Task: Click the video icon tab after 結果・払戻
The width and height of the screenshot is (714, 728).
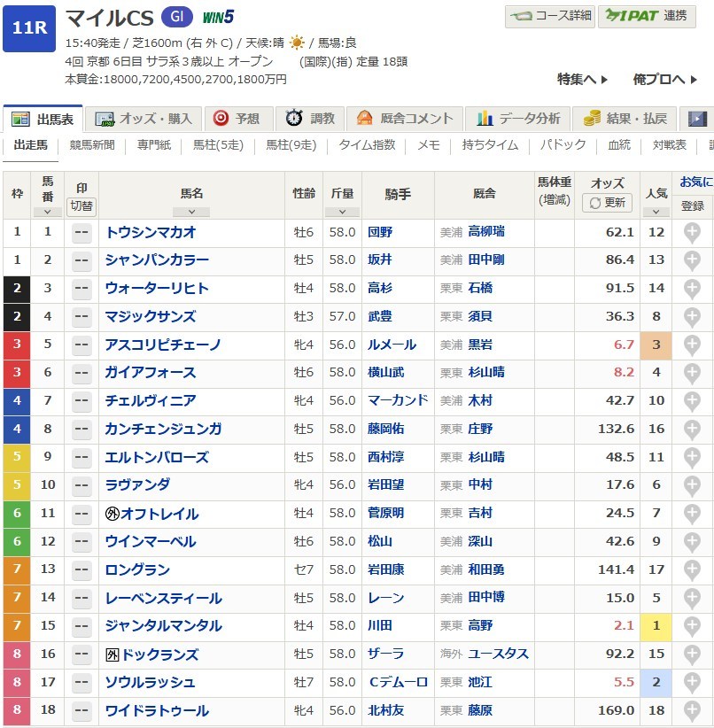Action: click(698, 119)
